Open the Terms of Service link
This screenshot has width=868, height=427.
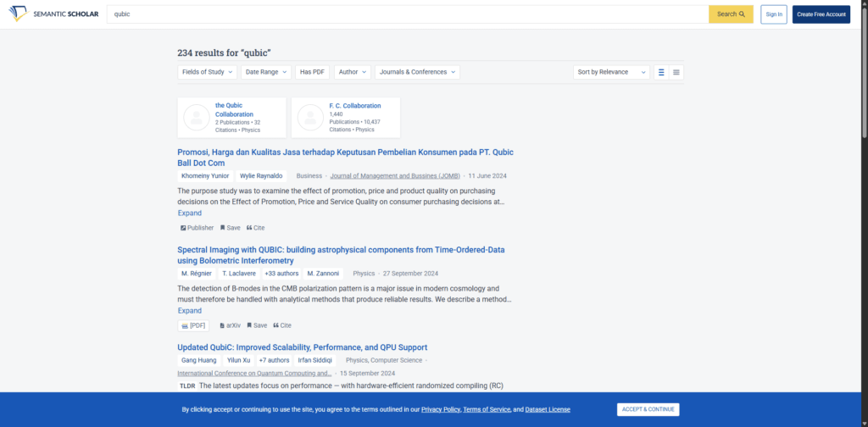point(487,409)
